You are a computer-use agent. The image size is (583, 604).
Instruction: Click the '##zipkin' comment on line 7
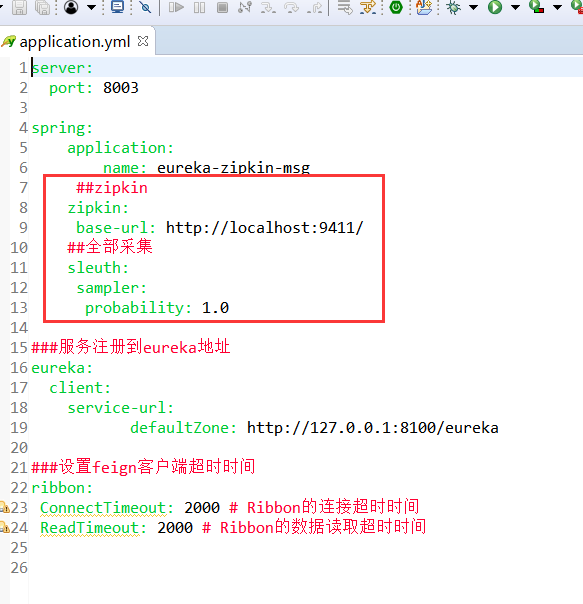point(112,188)
